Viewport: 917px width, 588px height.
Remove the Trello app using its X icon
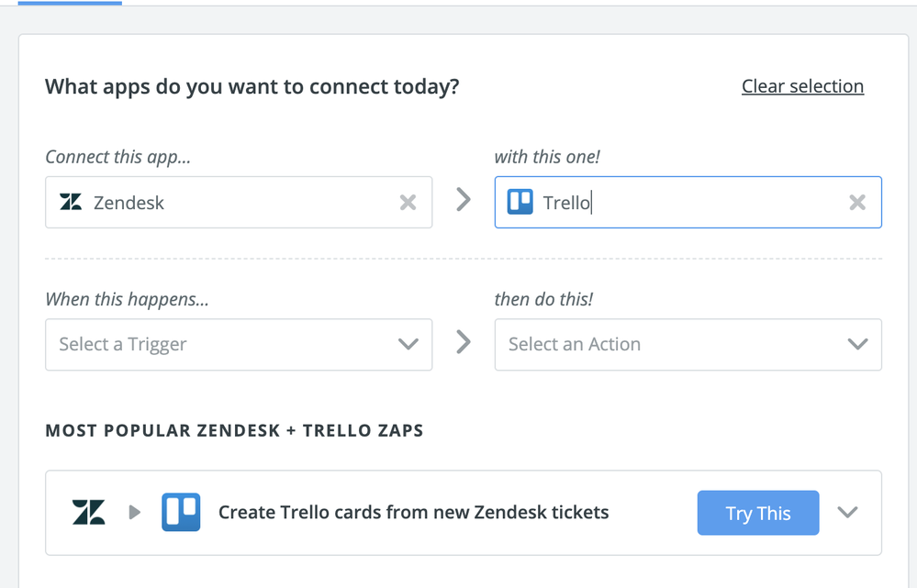tap(857, 202)
